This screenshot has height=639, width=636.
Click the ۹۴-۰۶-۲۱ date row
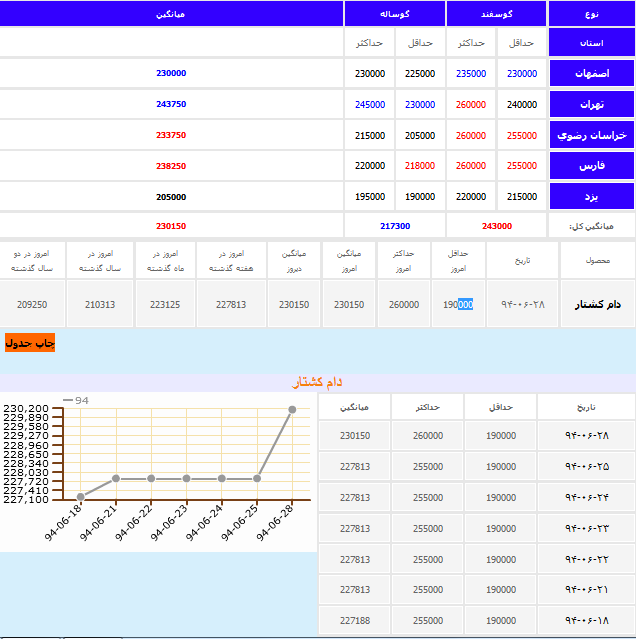587,589
